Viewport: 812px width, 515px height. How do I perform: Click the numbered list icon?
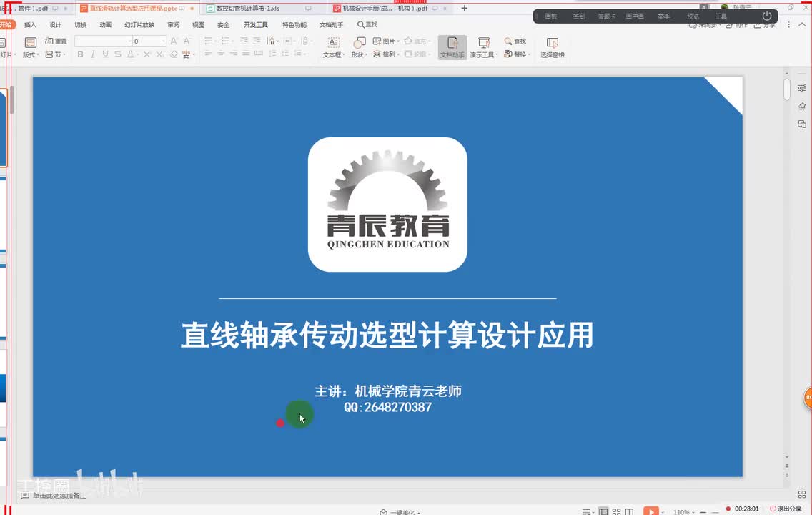[226, 41]
